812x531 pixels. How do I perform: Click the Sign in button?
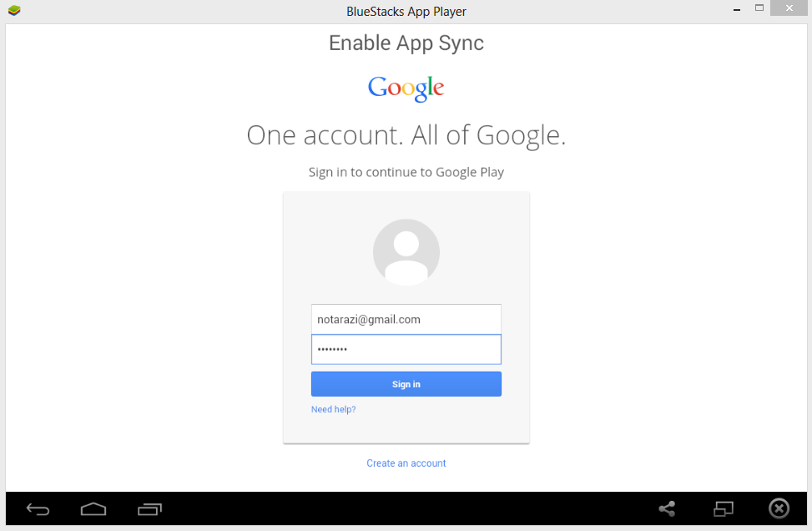click(x=406, y=384)
